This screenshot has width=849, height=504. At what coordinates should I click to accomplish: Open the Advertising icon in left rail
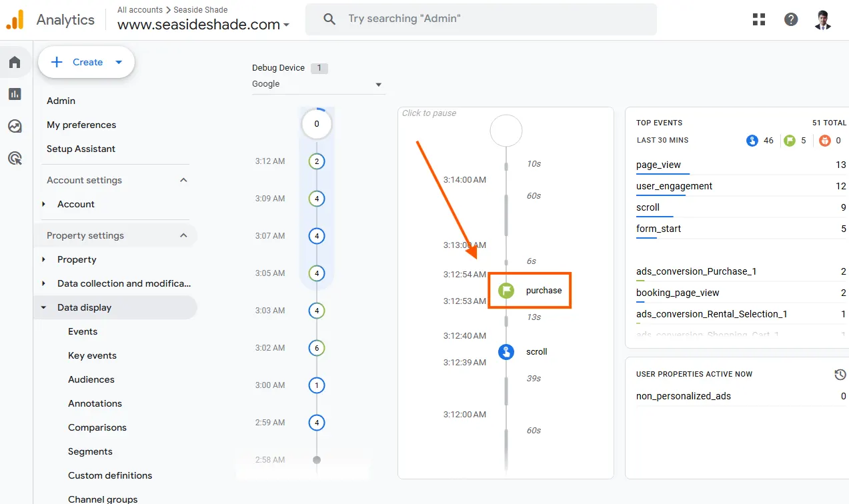15,158
